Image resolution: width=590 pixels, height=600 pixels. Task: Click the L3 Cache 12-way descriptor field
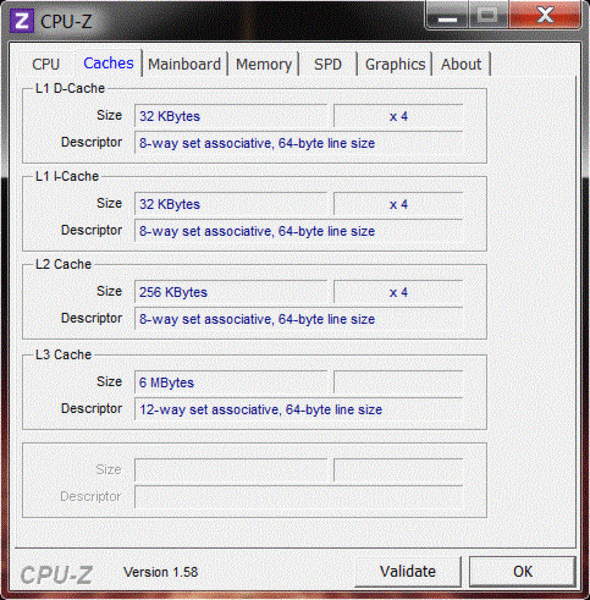(298, 409)
